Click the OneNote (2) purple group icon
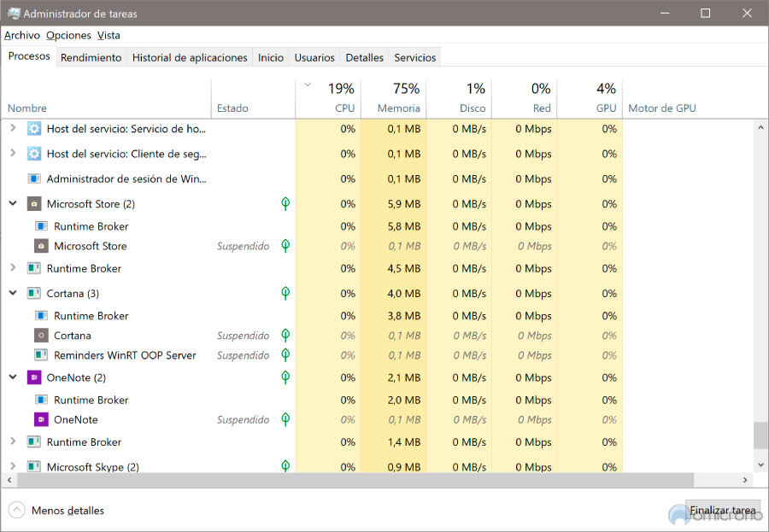 34,378
